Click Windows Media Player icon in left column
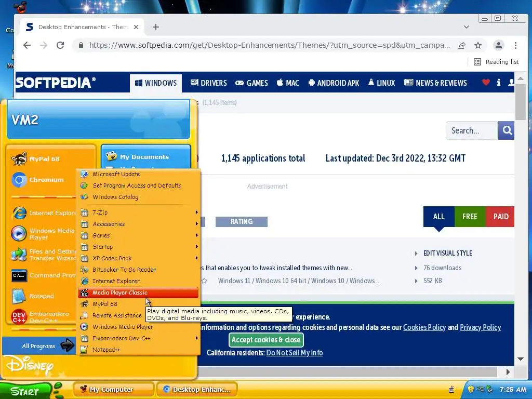This screenshot has height=399, width=532. click(19, 233)
